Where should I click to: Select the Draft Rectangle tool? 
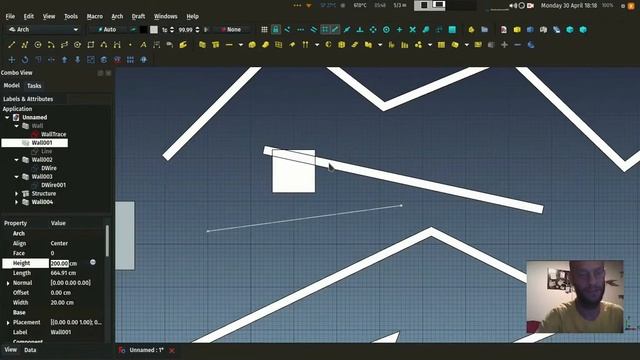point(91,45)
